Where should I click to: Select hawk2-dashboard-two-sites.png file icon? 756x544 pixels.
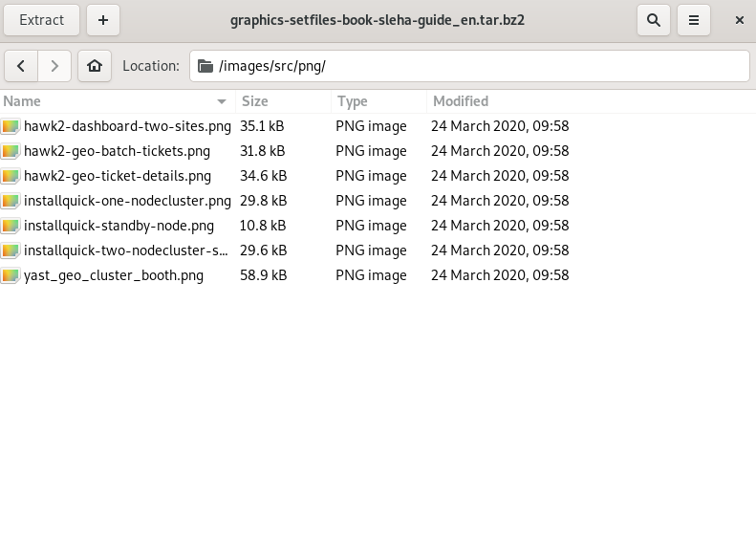[11, 126]
